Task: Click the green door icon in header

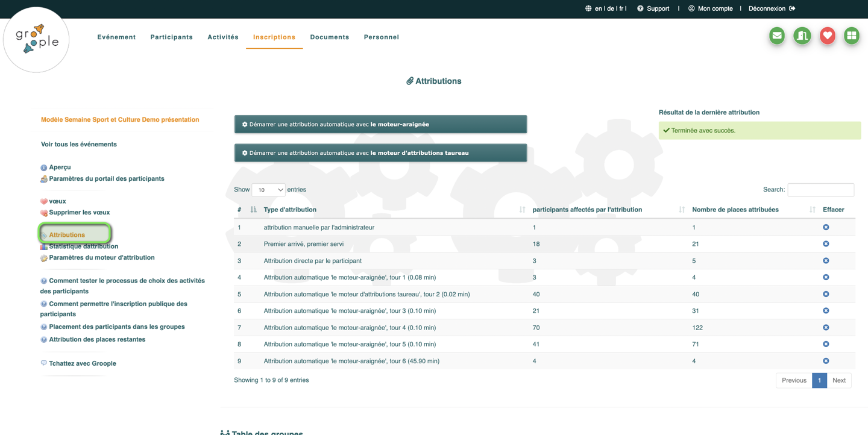Action: click(802, 36)
